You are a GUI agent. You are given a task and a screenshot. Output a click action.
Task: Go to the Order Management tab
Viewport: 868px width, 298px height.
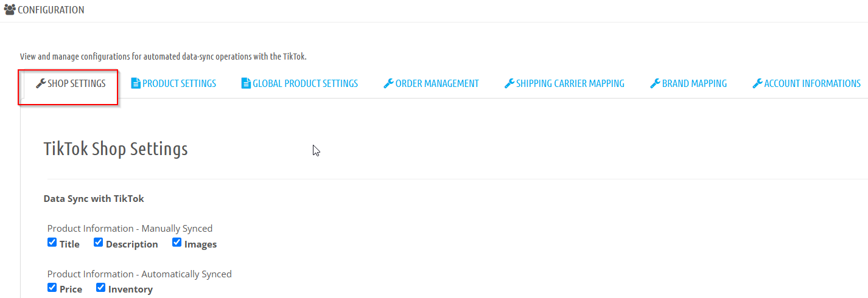click(x=431, y=84)
